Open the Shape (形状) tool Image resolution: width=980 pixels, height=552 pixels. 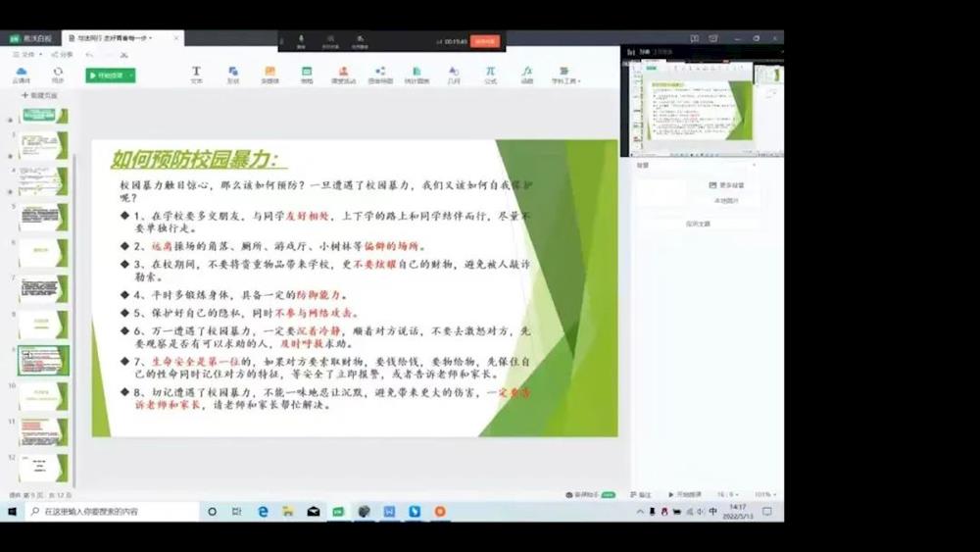click(x=233, y=75)
